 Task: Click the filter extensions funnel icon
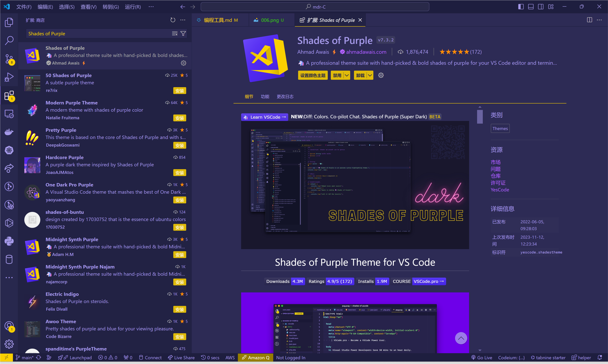pos(183,34)
